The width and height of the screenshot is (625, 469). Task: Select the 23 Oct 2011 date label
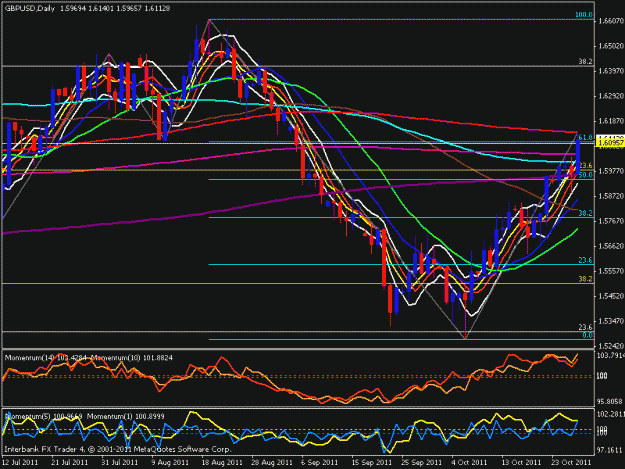click(571, 462)
